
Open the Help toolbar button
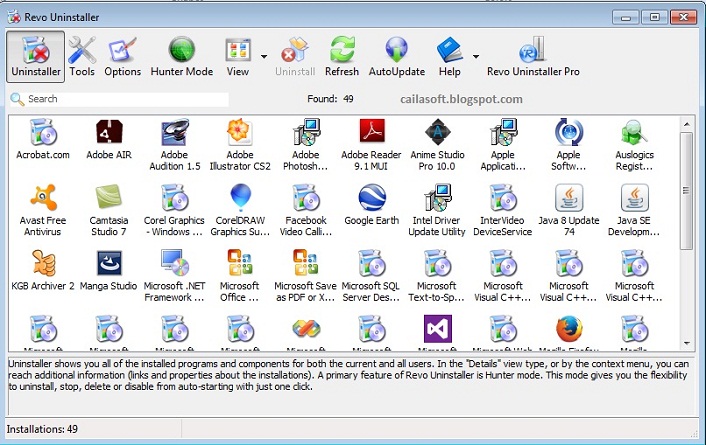point(449,57)
